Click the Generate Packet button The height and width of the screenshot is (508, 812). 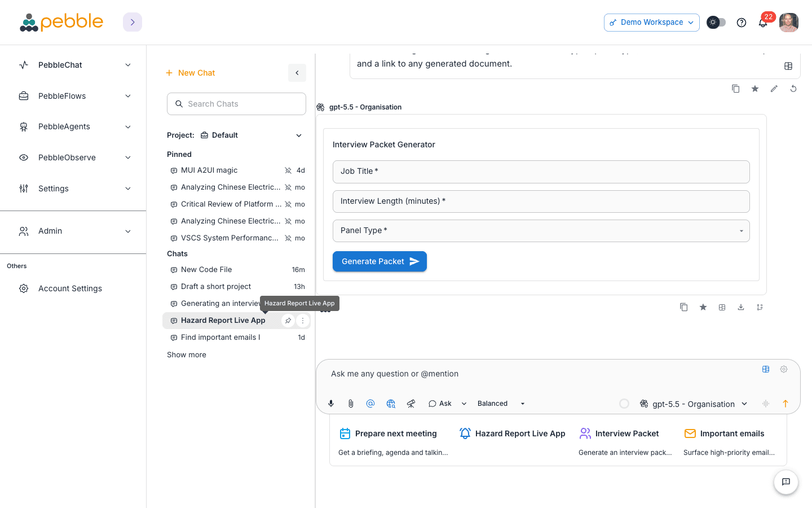tap(379, 261)
